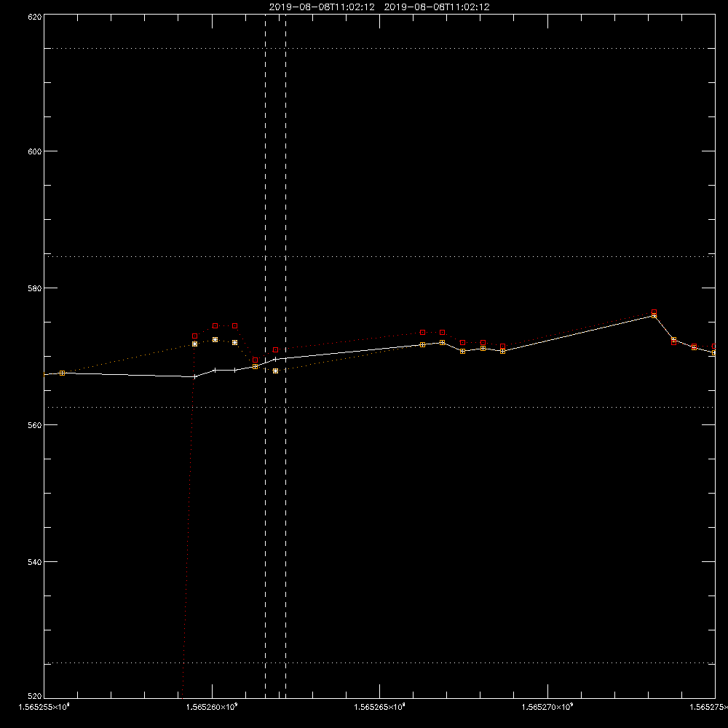
Task: Select the 620 label on y-axis
Action: (35, 17)
